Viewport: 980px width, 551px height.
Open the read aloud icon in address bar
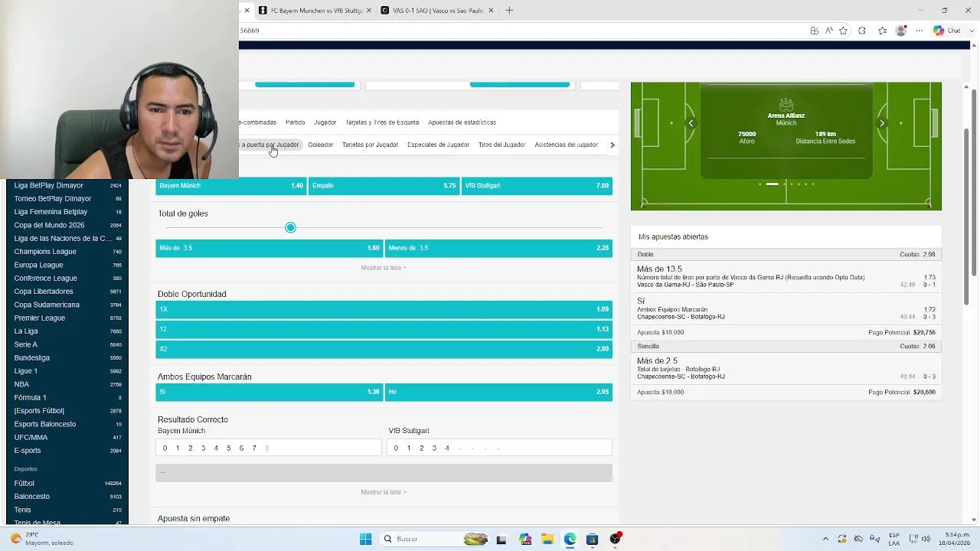point(828,31)
